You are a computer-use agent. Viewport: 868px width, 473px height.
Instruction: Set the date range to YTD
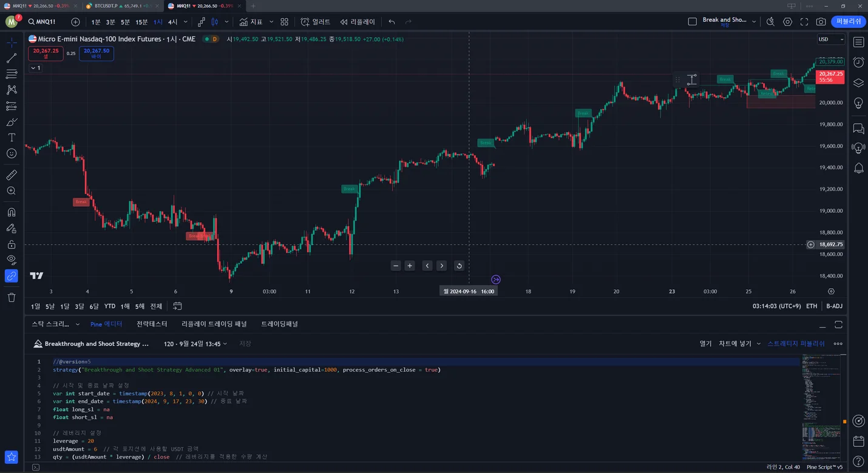110,307
